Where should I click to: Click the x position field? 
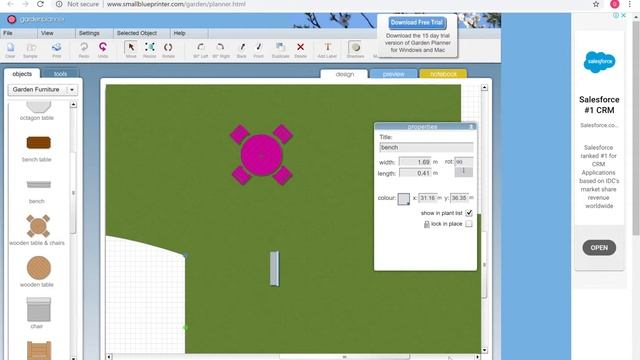427,198
